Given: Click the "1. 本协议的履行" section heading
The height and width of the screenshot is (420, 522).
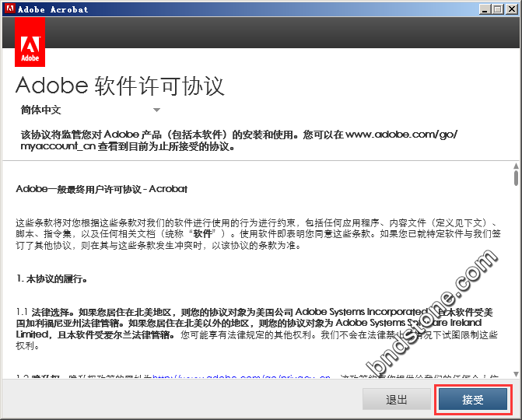Looking at the screenshot, I should 51,278.
